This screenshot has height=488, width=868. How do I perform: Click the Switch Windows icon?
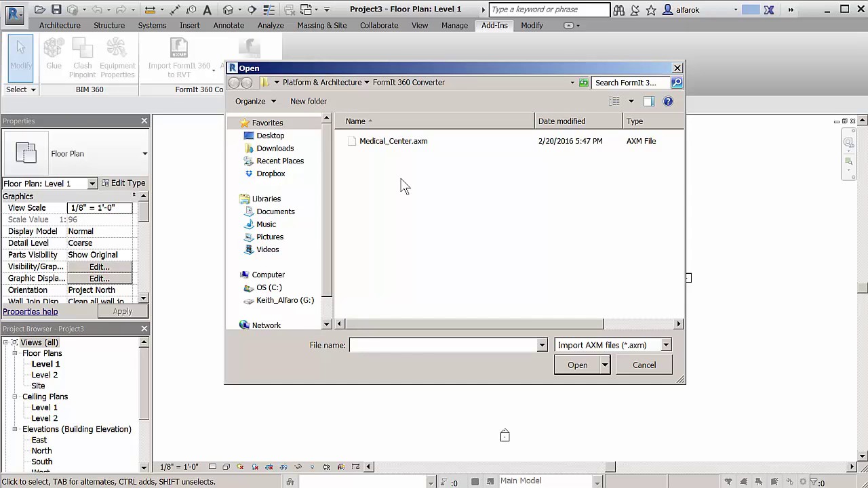coord(307,9)
